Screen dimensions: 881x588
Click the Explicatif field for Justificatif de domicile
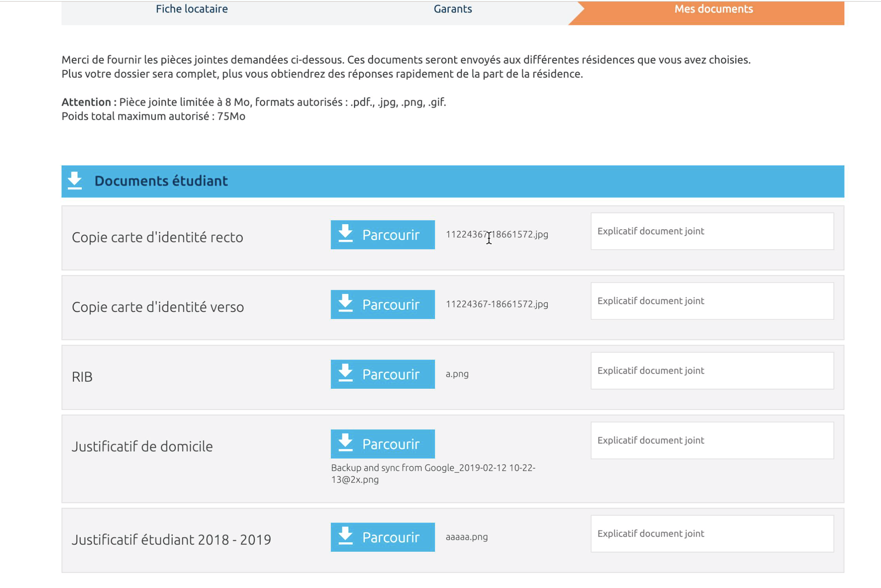712,441
